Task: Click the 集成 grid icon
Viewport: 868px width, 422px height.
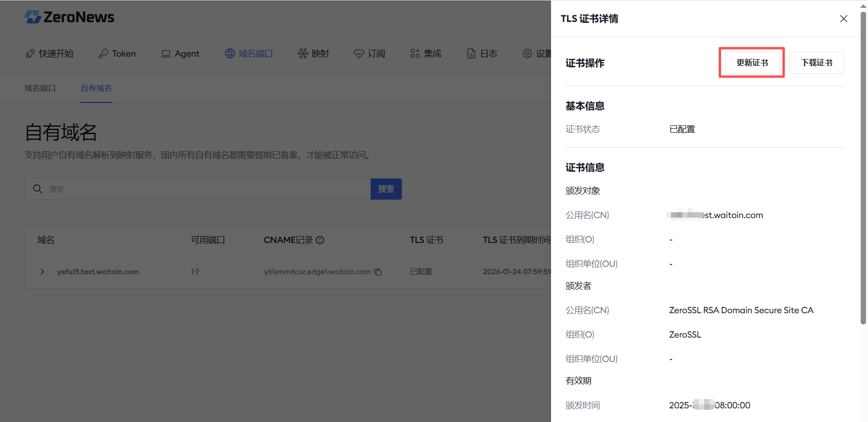Action: (x=415, y=54)
